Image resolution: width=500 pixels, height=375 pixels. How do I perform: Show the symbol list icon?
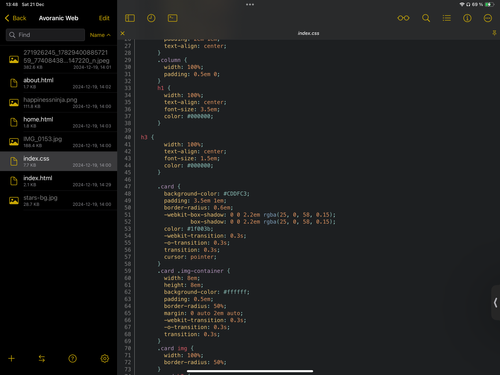click(446, 18)
